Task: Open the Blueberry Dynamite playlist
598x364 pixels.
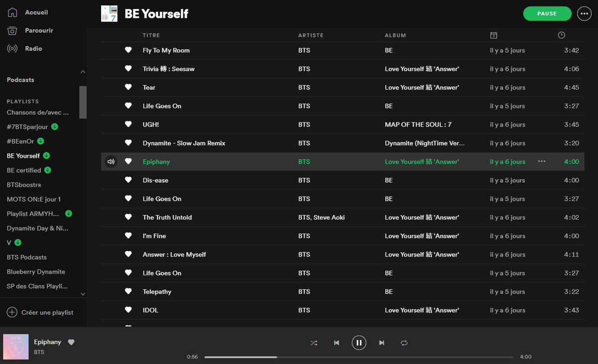Action: 36,272
